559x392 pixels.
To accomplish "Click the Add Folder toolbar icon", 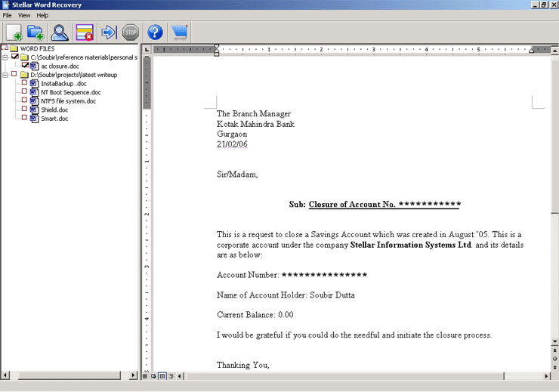I will tap(36, 32).
